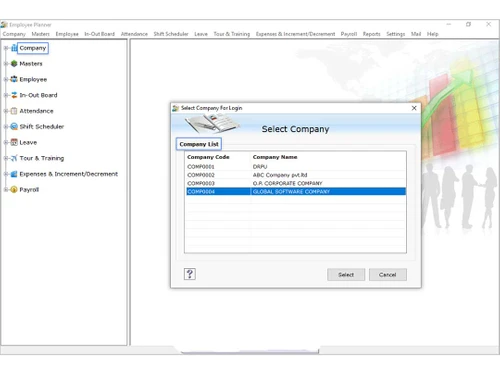Click the help question mark icon
500x375 pixels.
190,274
